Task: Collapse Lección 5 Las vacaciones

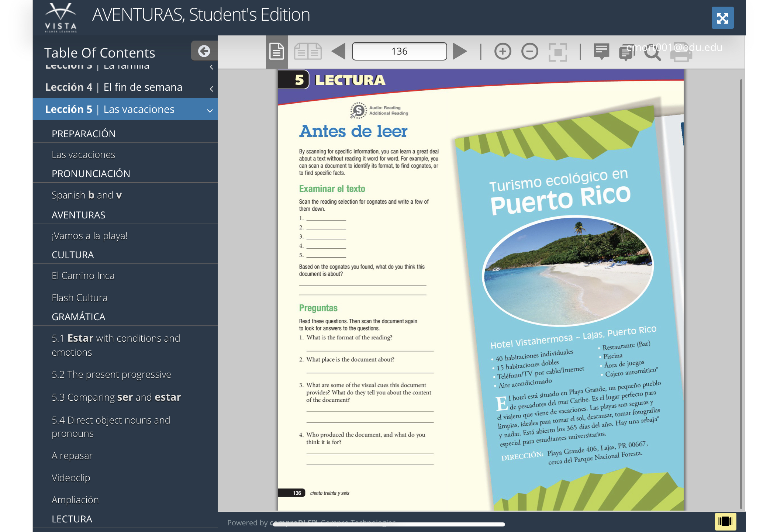Action: click(x=125, y=109)
